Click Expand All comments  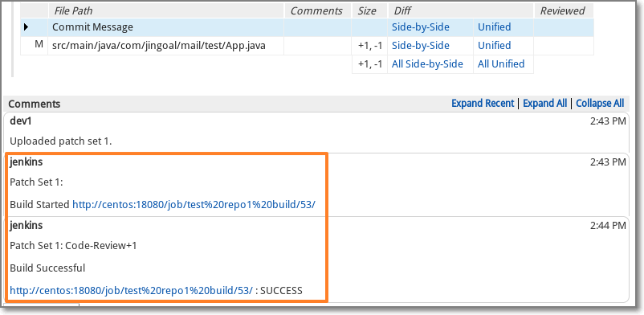point(544,103)
